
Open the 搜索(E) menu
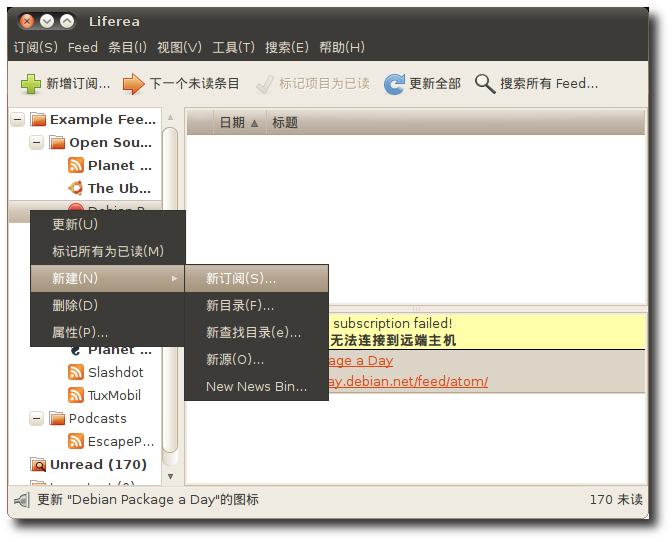point(287,47)
